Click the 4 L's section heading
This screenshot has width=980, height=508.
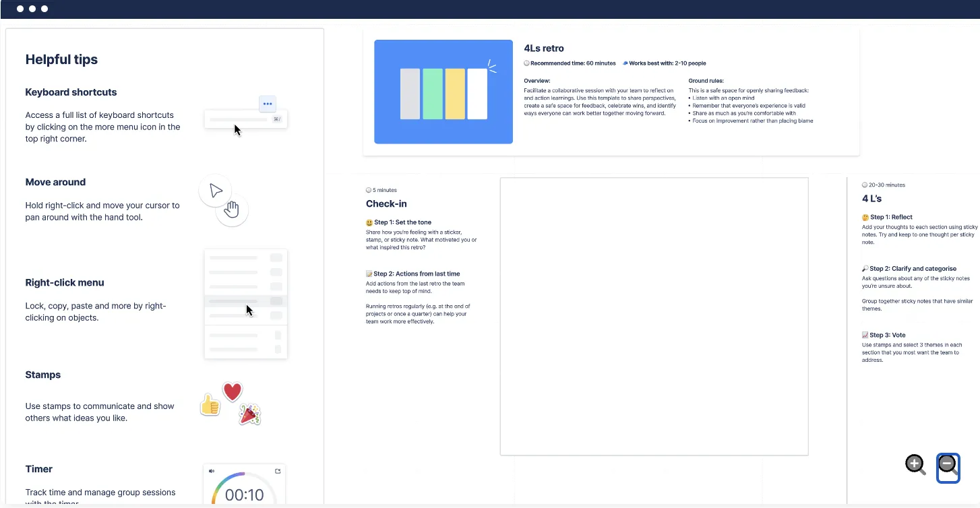pyautogui.click(x=871, y=199)
